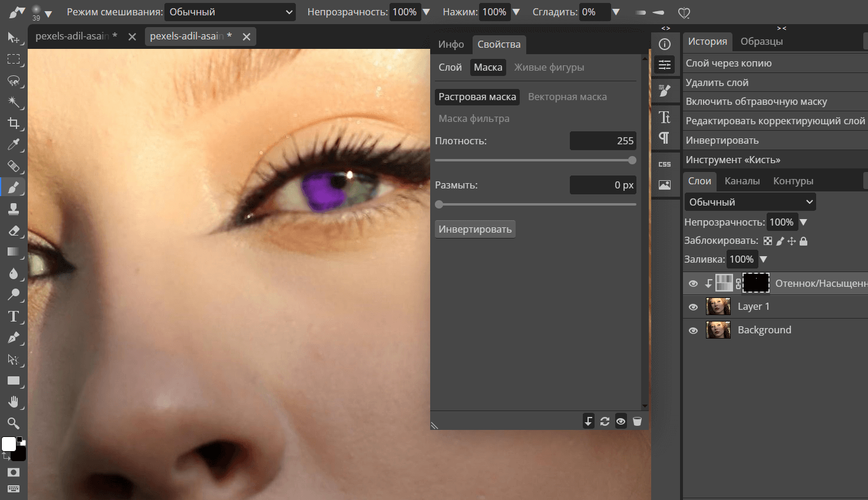
Task: Switch to the Инфо tab
Action: click(x=451, y=44)
